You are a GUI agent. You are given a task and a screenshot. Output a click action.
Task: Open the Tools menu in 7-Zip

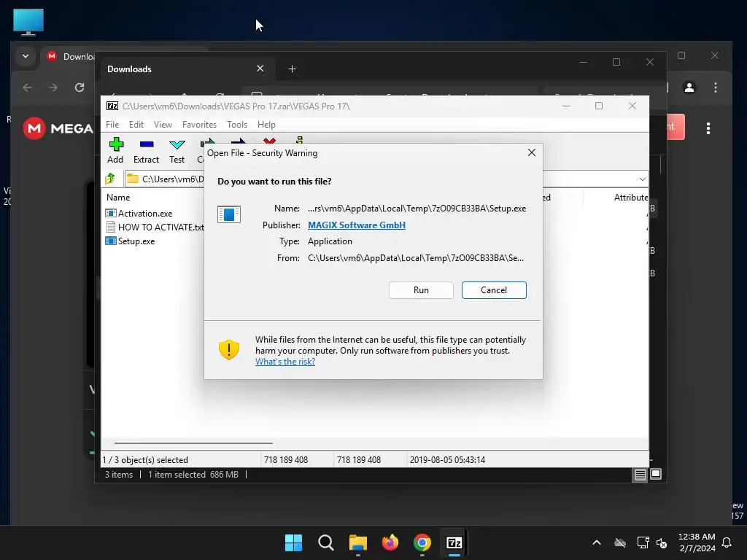point(237,124)
